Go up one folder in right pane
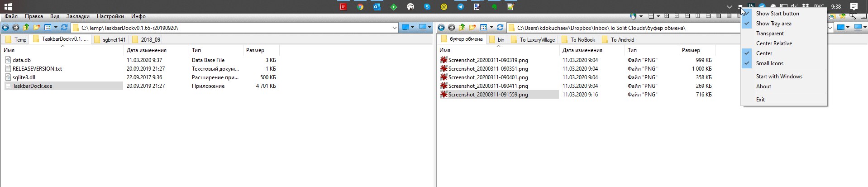868x187 pixels. 462,28
